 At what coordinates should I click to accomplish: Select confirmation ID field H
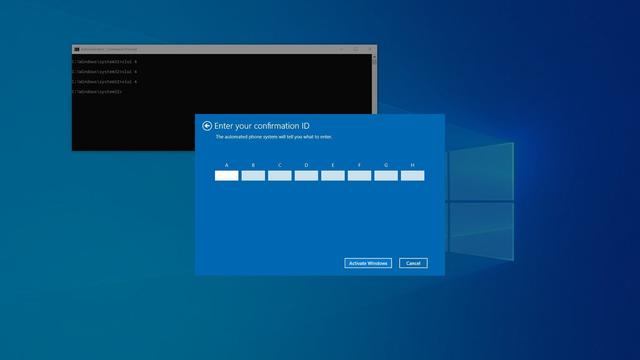click(412, 176)
